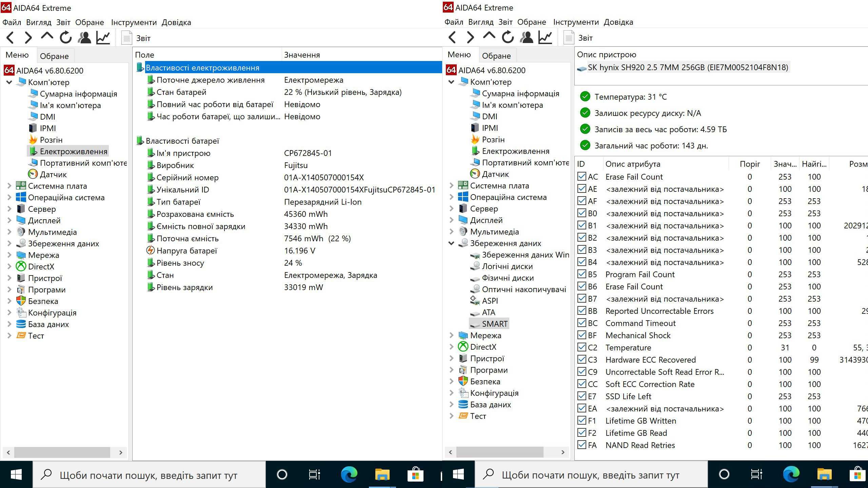
Task: Toggle checkbox for AC Erase Fail Count
Action: click(582, 176)
